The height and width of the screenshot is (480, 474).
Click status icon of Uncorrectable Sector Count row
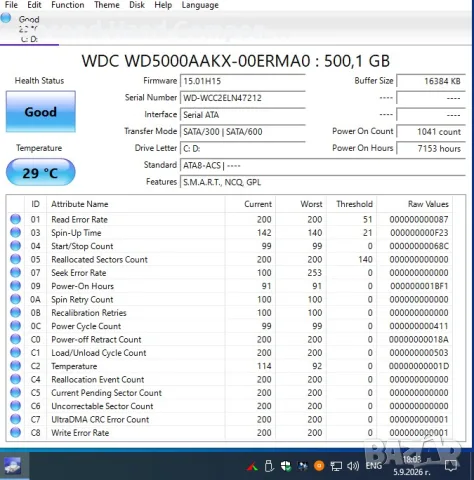pos(15,406)
